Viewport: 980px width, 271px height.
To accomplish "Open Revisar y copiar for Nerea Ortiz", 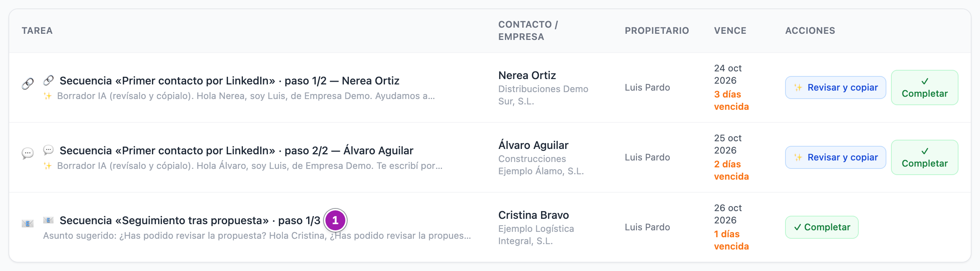I will (x=835, y=88).
